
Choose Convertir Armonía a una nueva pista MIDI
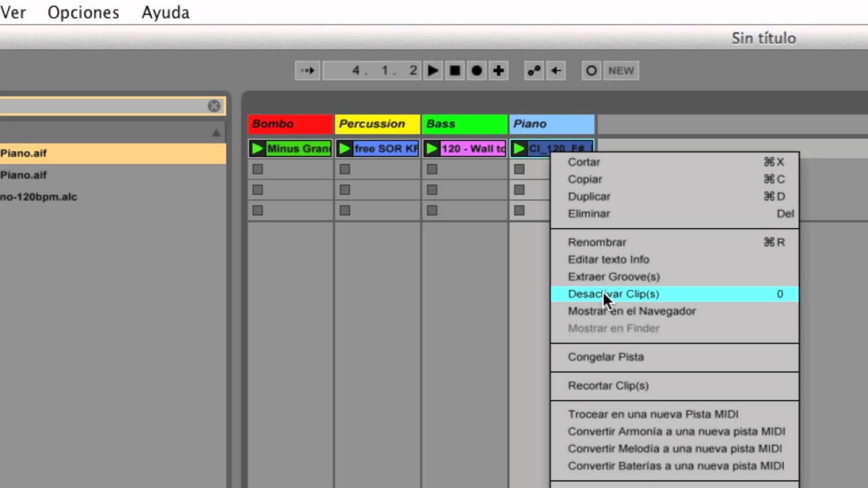pyautogui.click(x=674, y=431)
